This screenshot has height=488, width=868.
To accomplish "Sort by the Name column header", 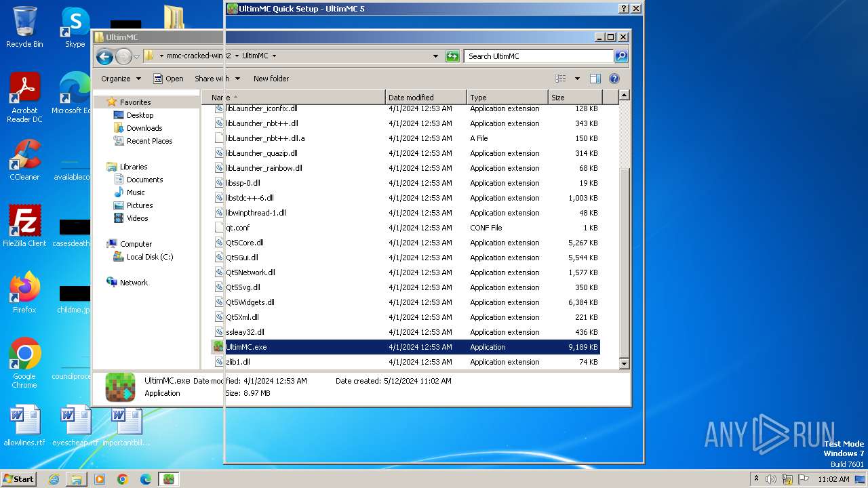I will [295, 98].
